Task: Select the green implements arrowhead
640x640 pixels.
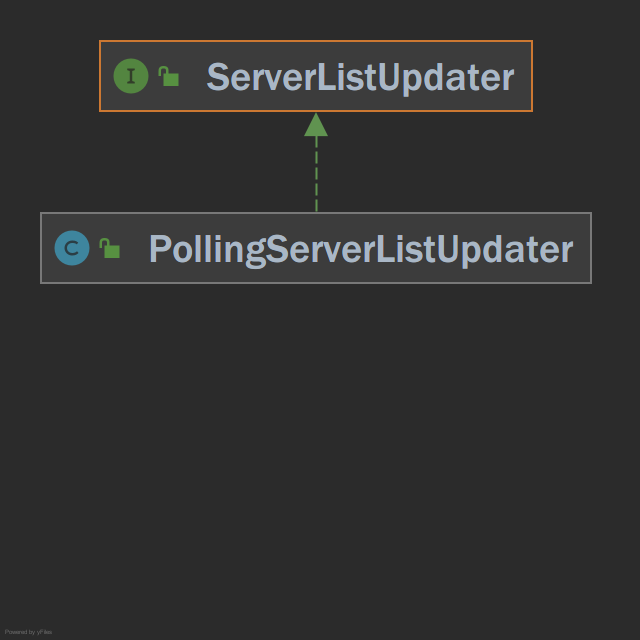Action: pos(316,124)
